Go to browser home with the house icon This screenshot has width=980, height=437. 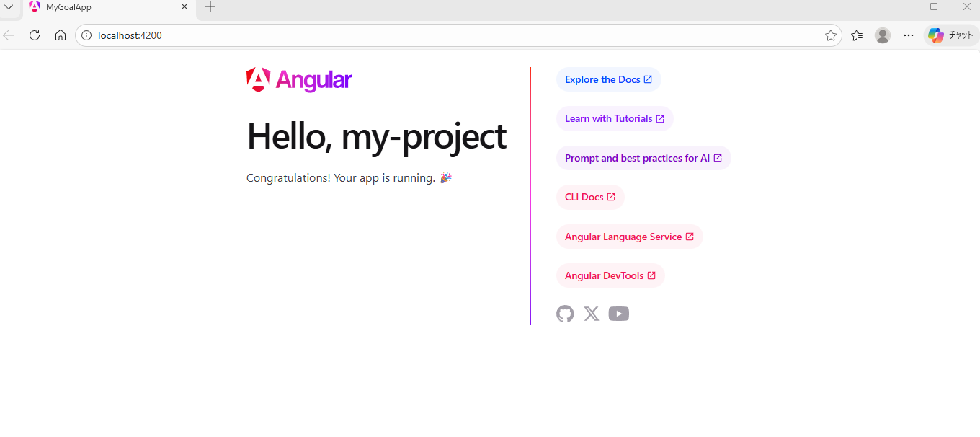pos(61,35)
